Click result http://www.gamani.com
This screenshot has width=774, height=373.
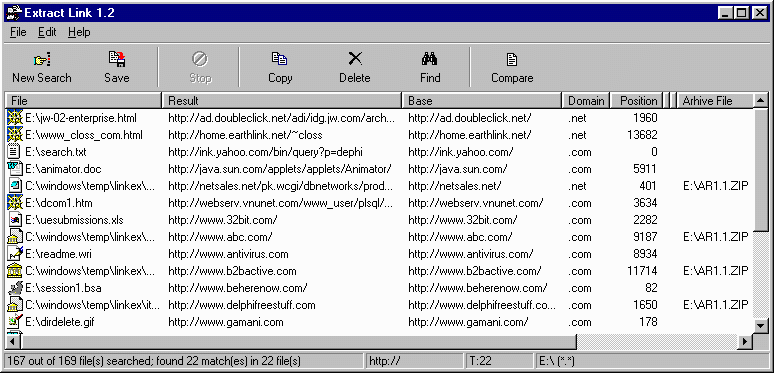pos(226,322)
